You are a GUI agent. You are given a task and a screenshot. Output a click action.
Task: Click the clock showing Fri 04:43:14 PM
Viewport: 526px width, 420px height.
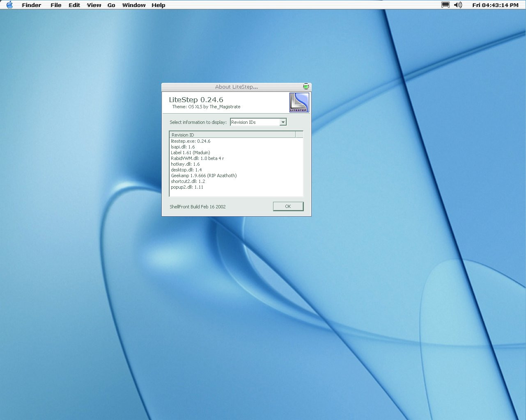(495, 5)
